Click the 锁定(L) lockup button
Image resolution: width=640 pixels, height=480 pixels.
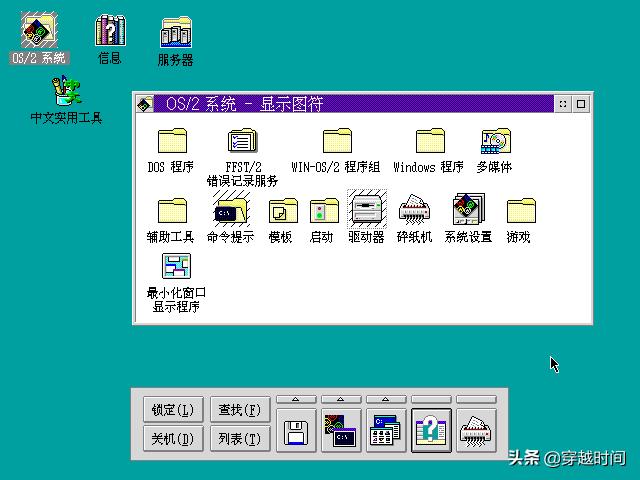(x=173, y=409)
